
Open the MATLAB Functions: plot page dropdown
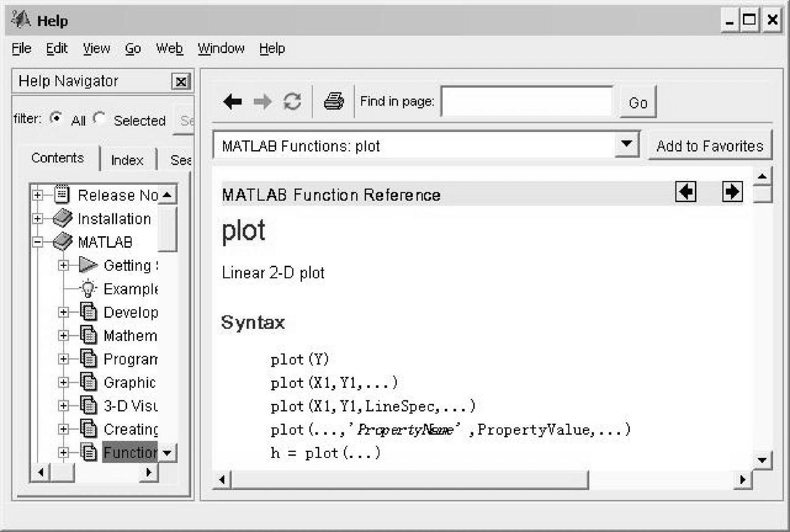(626, 145)
